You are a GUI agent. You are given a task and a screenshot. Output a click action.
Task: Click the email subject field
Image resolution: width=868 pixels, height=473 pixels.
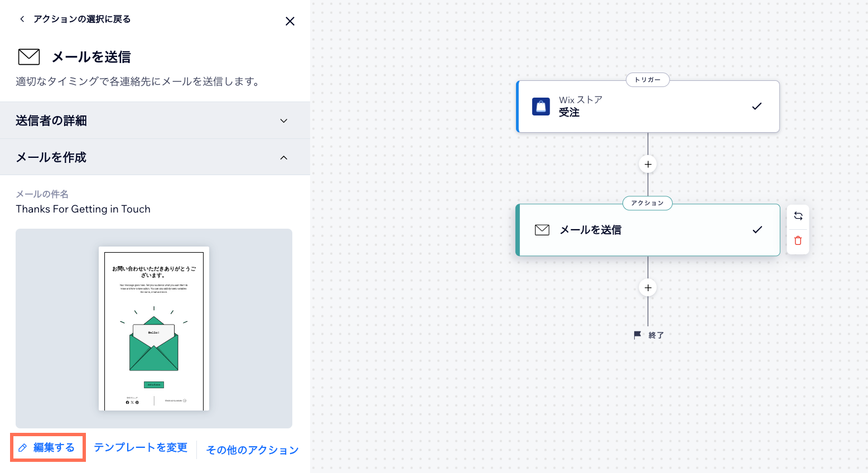[83, 209]
